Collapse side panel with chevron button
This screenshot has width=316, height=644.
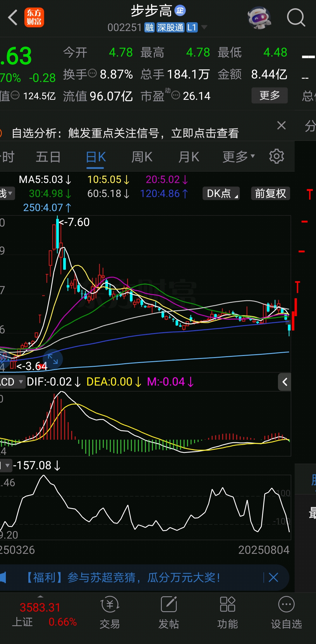point(284,382)
